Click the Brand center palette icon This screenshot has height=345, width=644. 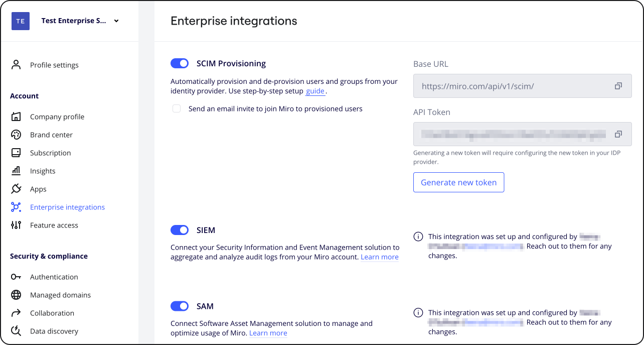[x=16, y=135]
